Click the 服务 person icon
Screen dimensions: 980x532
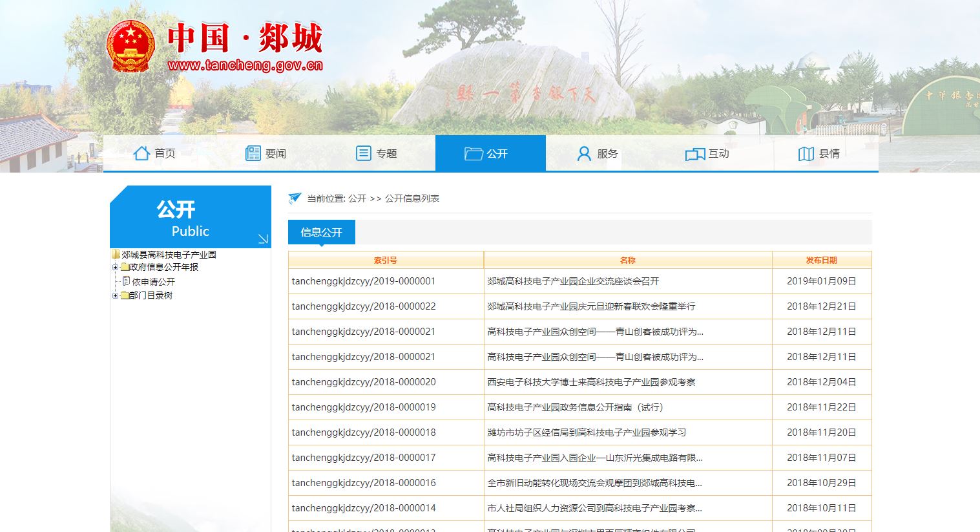[584, 153]
